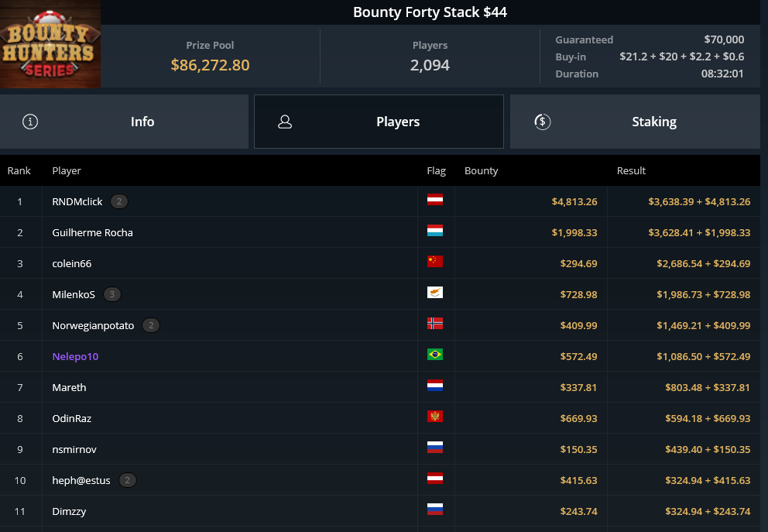
Task: Sort by the Bounty column header
Action: (x=481, y=170)
